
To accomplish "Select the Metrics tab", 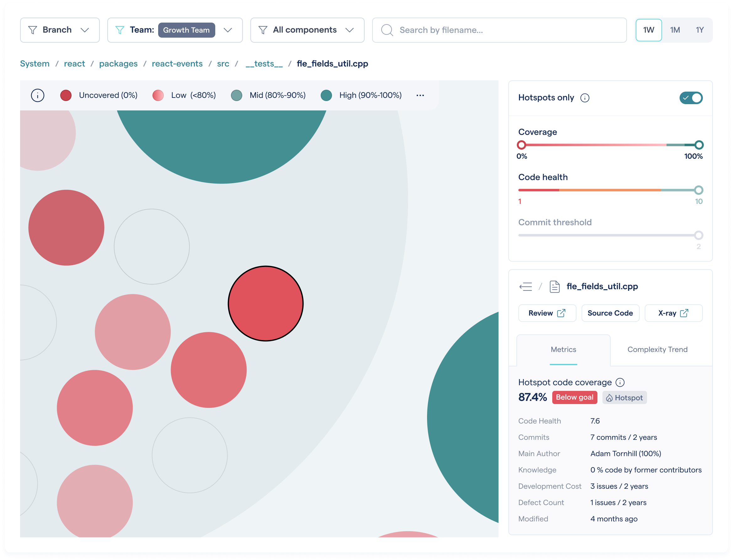I will [563, 349].
